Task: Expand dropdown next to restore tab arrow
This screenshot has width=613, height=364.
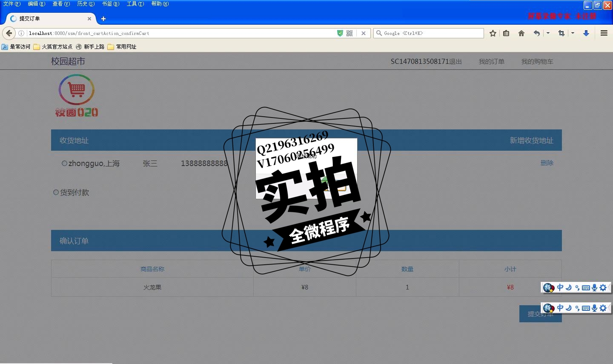Action: click(x=548, y=33)
